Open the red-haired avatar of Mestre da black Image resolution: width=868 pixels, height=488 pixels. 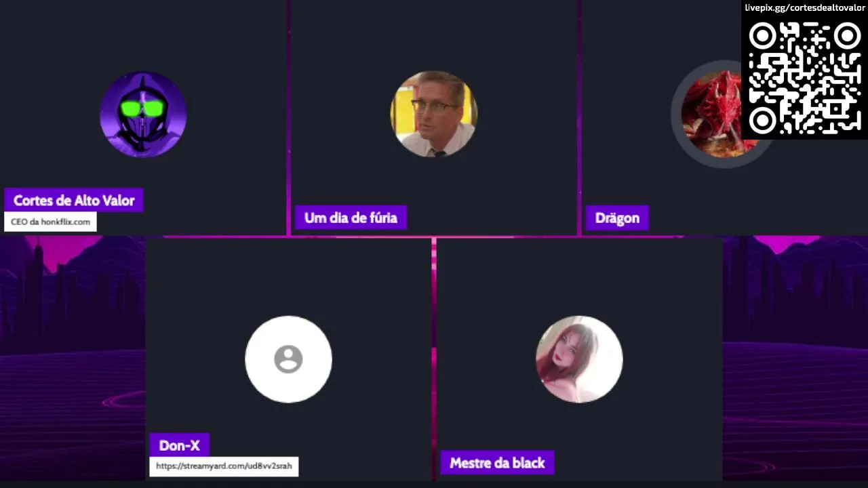click(579, 359)
